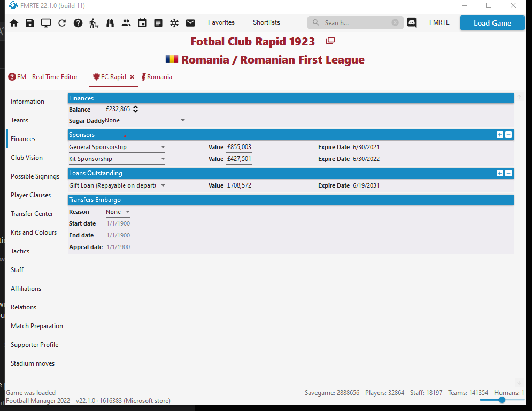Open the people group icon
Viewport: 532px width, 411px height.
(x=126, y=23)
